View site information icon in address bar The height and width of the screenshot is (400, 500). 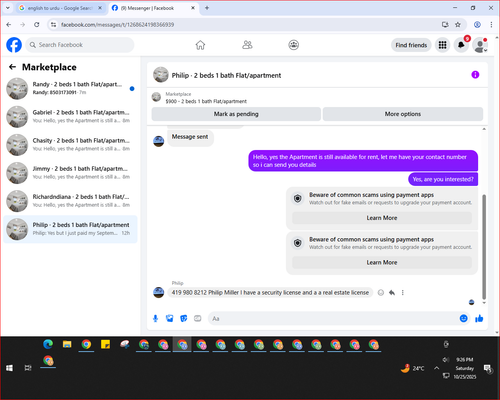pos(53,25)
